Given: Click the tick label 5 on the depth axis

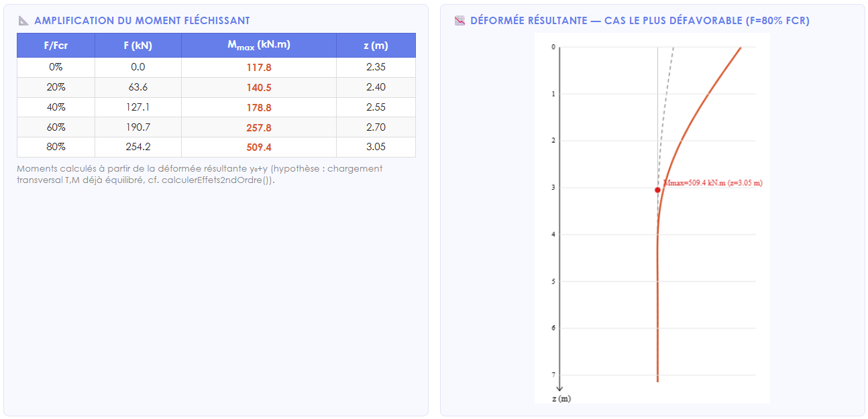Looking at the screenshot, I should click(553, 282).
